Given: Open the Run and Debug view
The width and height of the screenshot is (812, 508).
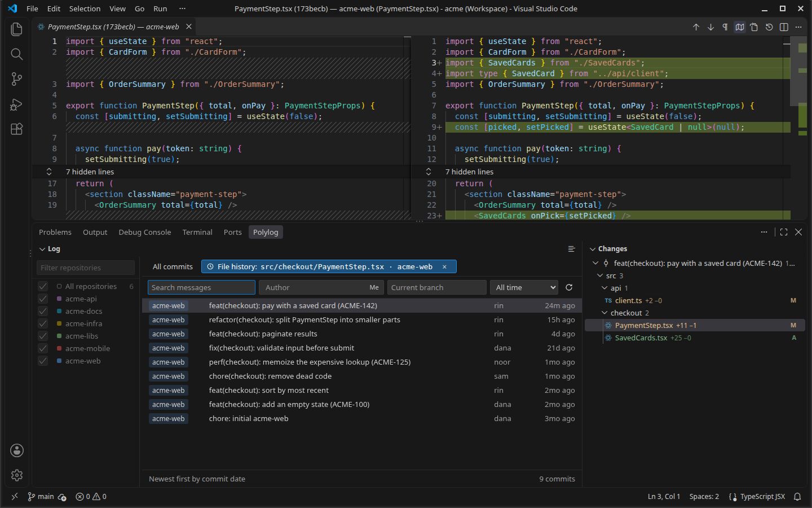Looking at the screenshot, I should 17,104.
